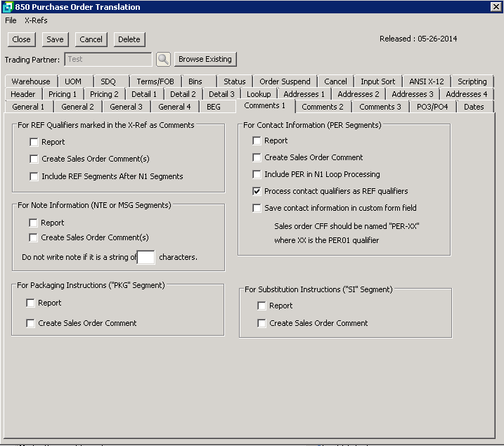504x446 pixels.
Task: Open the Scripting tab
Action: (x=472, y=81)
